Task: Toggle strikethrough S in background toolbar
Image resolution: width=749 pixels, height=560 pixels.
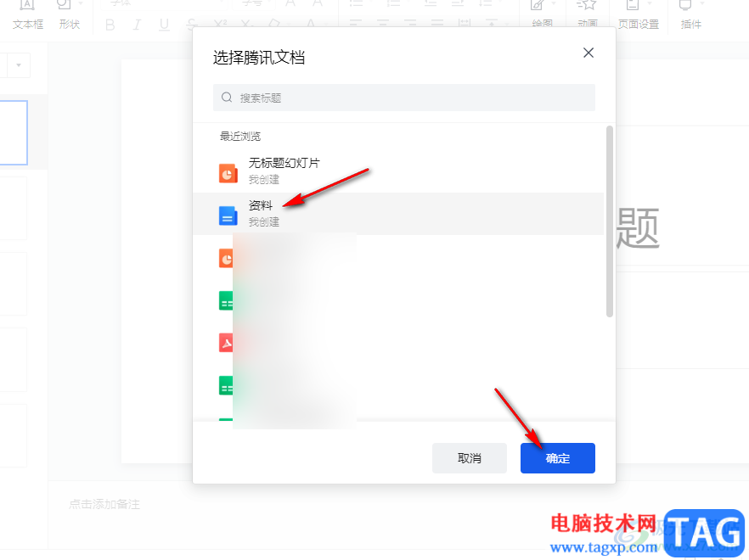Action: 192,25
